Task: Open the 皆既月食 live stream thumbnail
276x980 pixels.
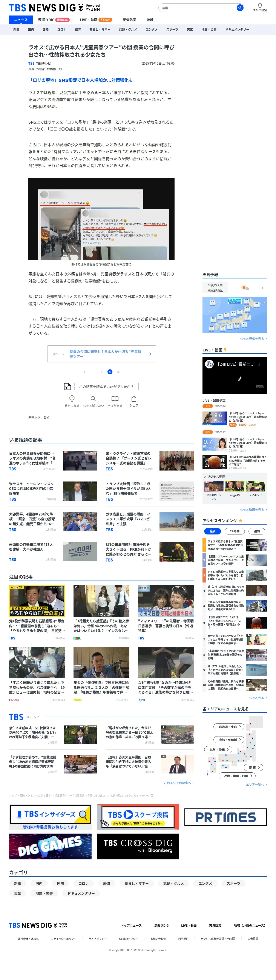Action: click(x=215, y=462)
